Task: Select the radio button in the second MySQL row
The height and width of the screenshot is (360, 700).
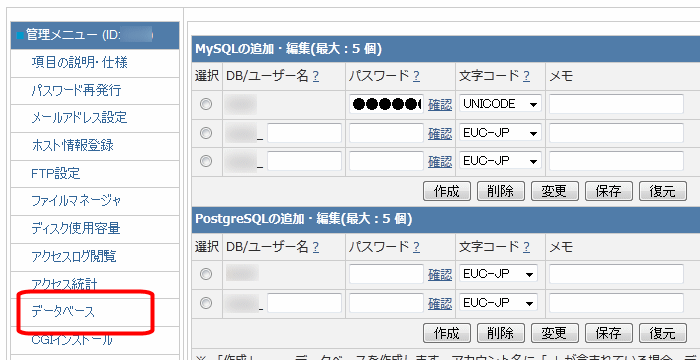Action: [x=206, y=133]
